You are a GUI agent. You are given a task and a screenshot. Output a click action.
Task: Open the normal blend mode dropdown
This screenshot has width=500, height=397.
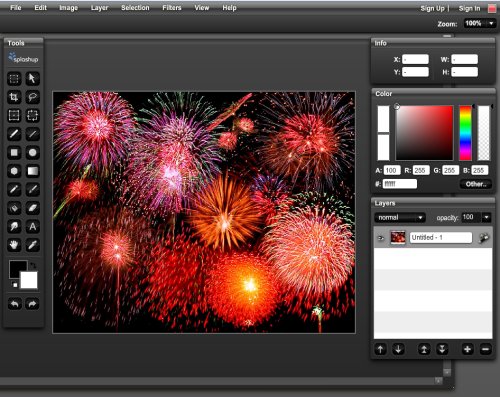click(400, 218)
